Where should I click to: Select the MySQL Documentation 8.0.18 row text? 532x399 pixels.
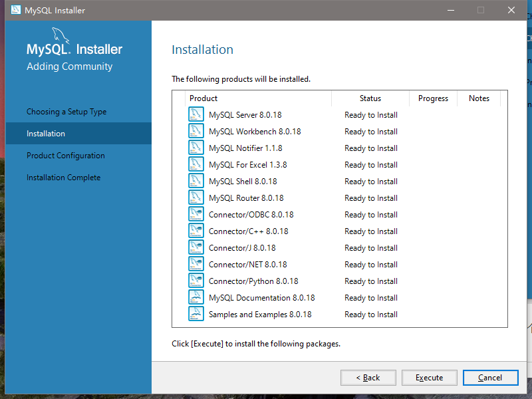point(262,298)
